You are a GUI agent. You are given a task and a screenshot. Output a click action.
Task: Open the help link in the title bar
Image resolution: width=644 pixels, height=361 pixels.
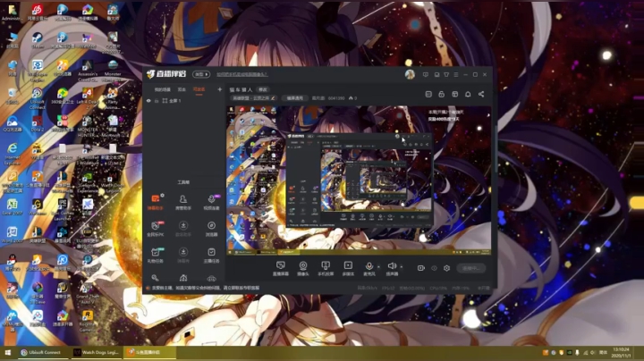(x=241, y=74)
